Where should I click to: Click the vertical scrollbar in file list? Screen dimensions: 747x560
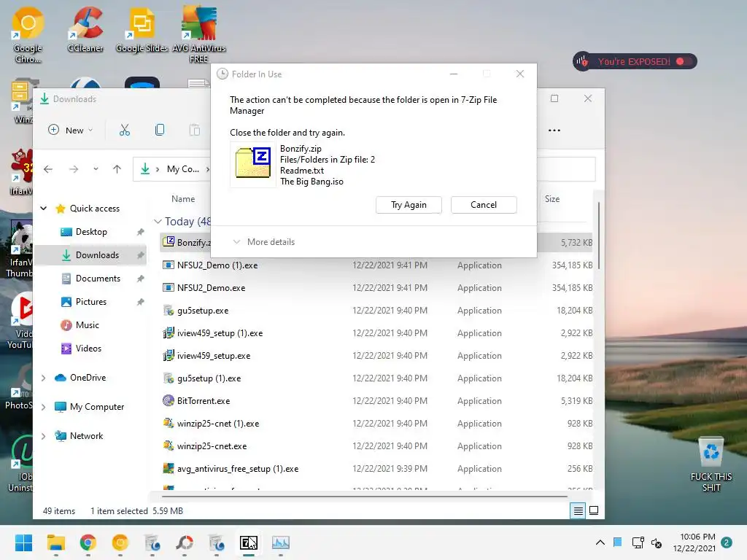598,236
